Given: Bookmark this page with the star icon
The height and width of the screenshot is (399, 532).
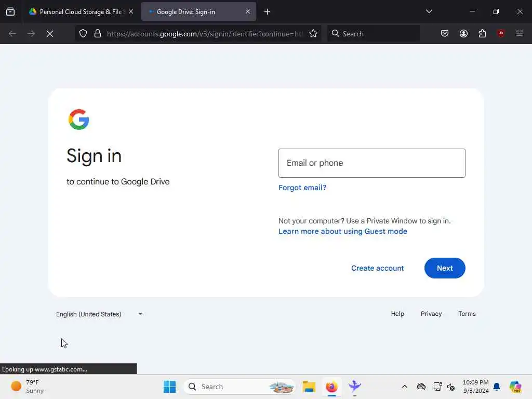Looking at the screenshot, I should (313, 34).
